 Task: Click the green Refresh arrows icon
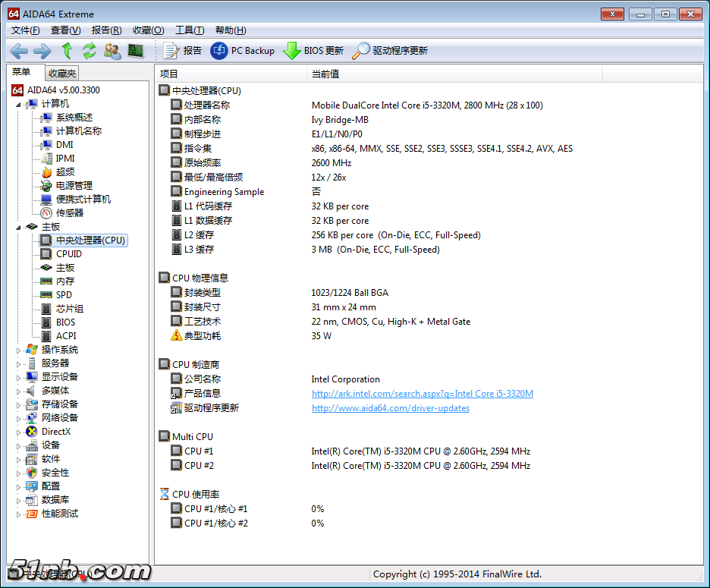click(x=90, y=51)
